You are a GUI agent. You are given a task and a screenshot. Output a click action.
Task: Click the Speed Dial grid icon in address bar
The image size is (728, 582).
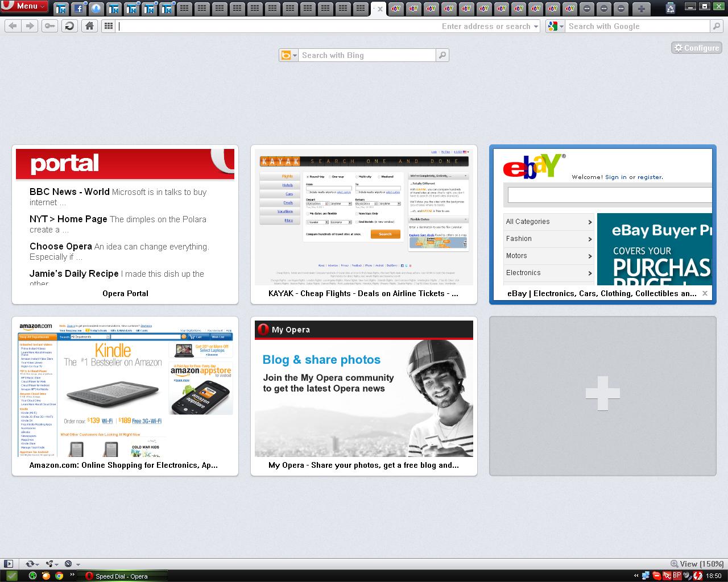tap(108, 26)
